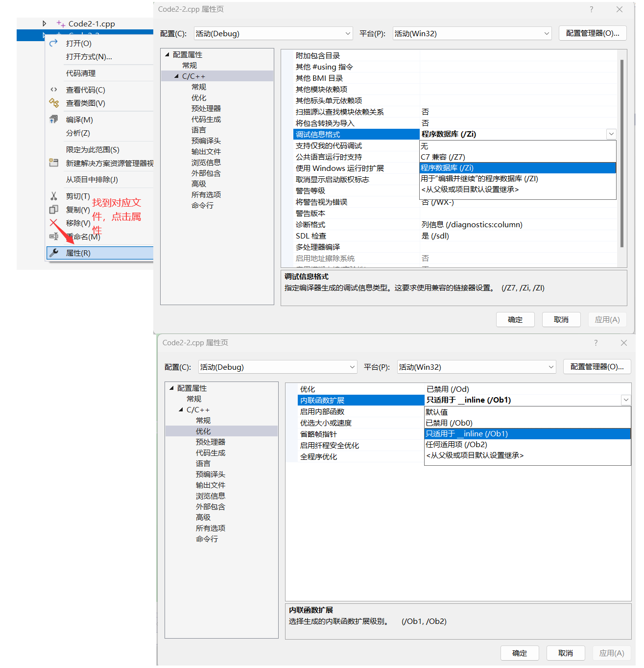The image size is (644, 668).
Task: Expand the Code2-1.cpp tree node arrow
Action: click(44, 24)
